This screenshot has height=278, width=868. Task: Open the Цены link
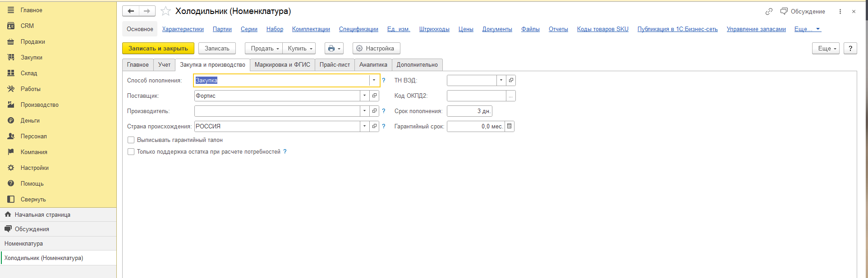pos(466,29)
